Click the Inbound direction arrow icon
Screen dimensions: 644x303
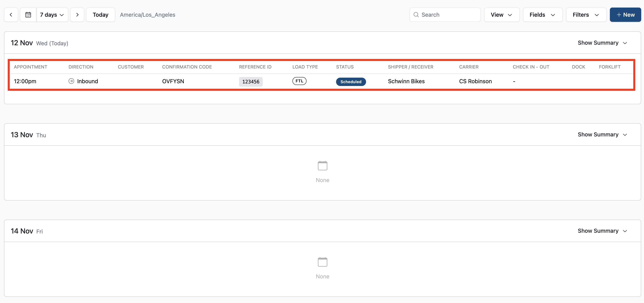[x=71, y=81]
